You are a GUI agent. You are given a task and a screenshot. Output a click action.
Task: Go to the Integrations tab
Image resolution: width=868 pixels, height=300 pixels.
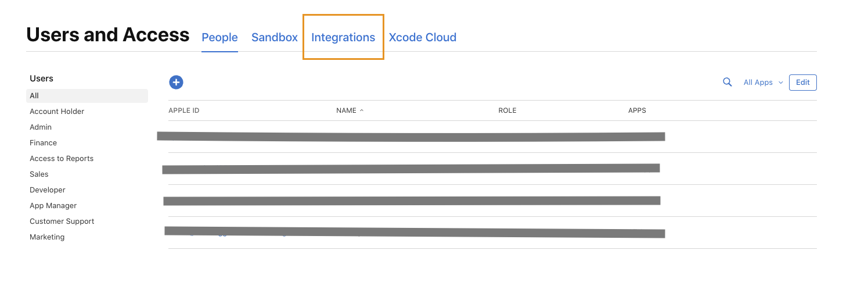343,37
